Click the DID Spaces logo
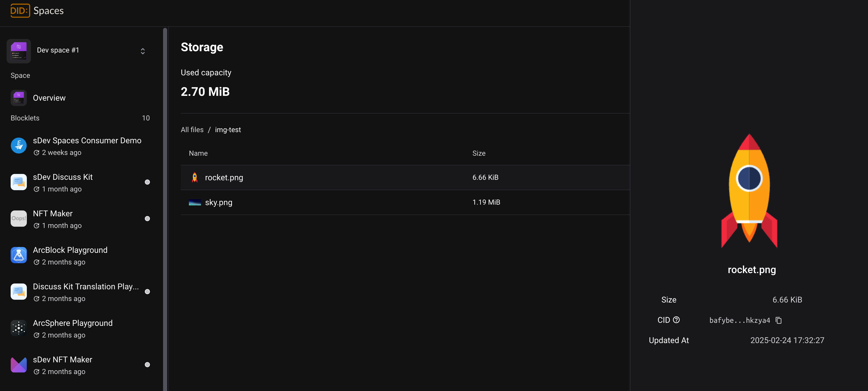 [x=37, y=11]
